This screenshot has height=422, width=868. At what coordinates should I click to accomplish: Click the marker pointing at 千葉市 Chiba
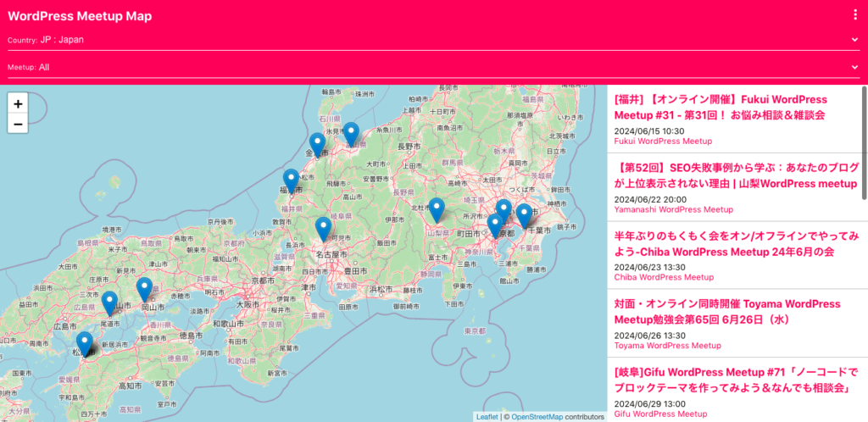[x=524, y=216]
